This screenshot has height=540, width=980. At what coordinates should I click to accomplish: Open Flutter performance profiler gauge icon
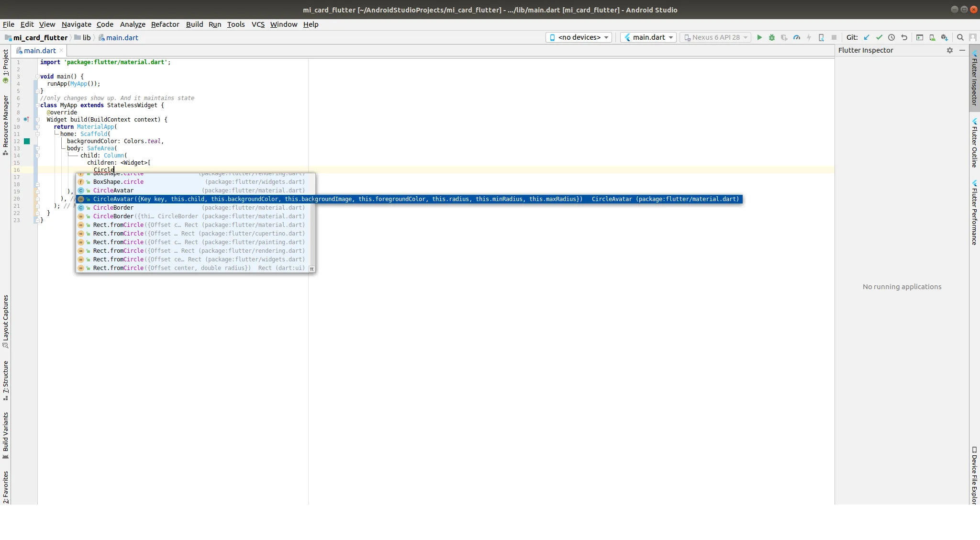click(x=796, y=37)
